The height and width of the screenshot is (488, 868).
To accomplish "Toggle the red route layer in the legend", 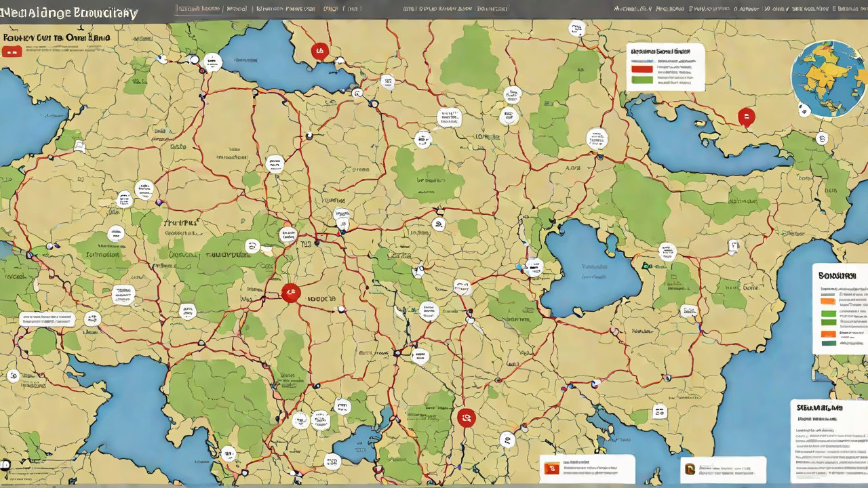I will coord(642,67).
